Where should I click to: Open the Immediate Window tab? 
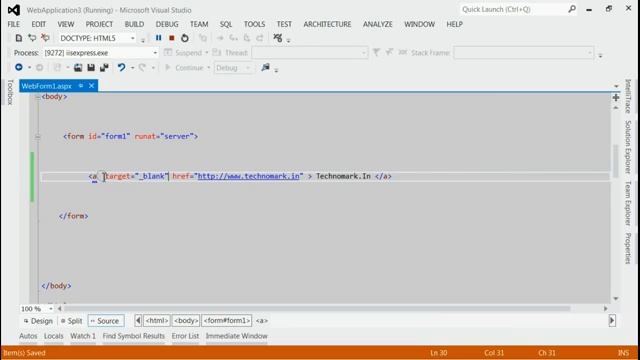(x=236, y=336)
